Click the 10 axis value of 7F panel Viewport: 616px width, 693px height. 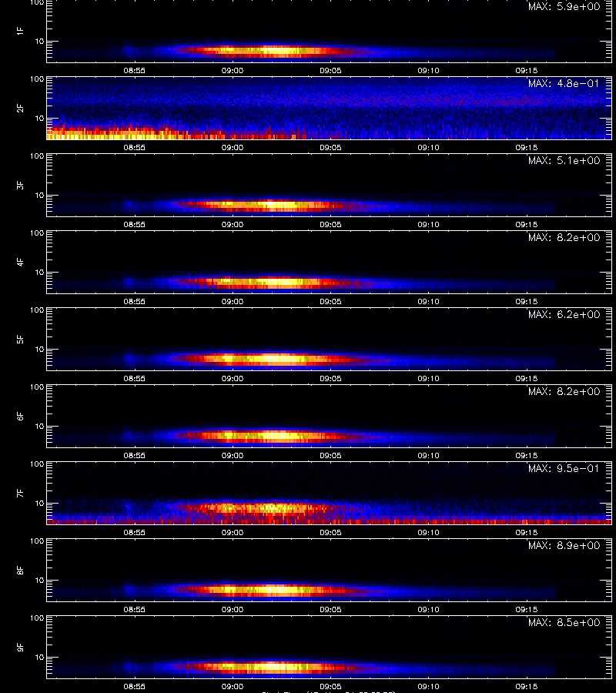coord(39,504)
